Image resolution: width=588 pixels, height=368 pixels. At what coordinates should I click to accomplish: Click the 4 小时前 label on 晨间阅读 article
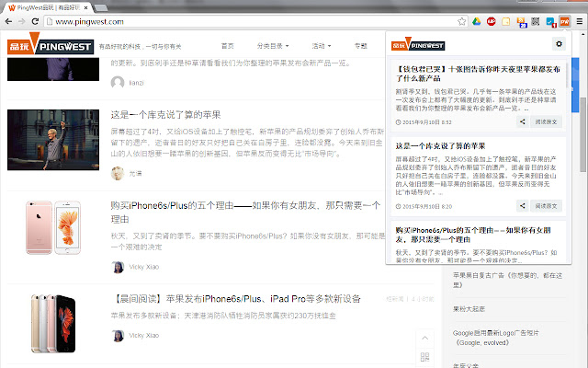[423, 299]
